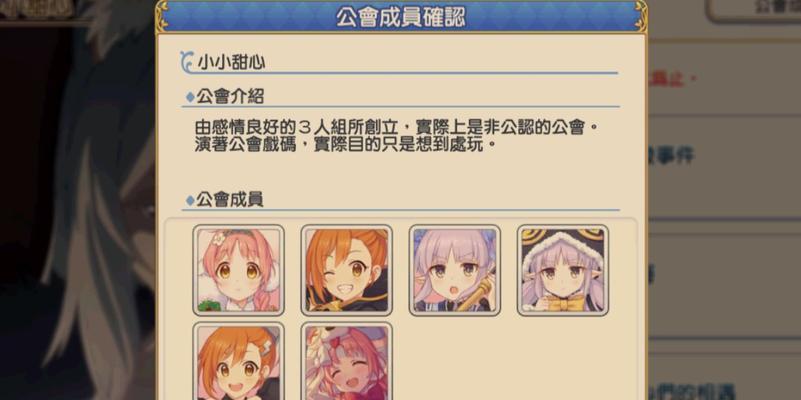
Task: Tap the winking orange-haired girl portrait
Action: pos(347,270)
